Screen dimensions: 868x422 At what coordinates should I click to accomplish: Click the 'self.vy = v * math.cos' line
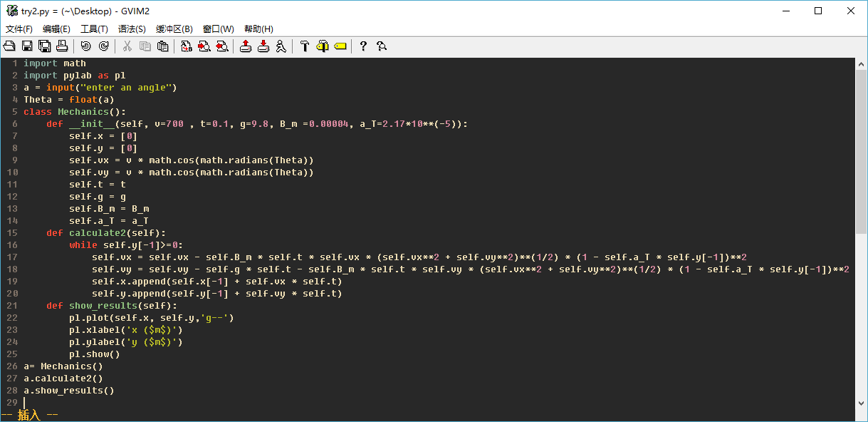(x=192, y=173)
